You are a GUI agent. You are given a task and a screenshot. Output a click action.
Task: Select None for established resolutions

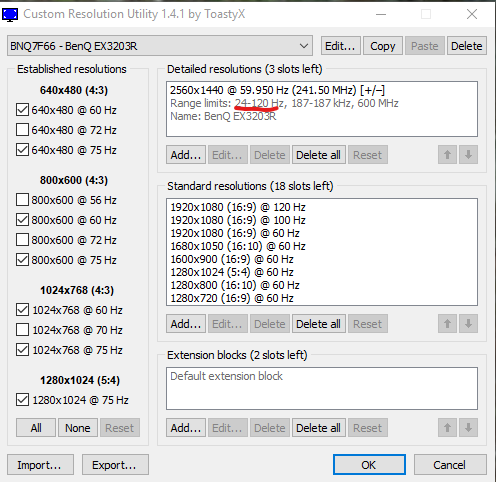click(78, 428)
